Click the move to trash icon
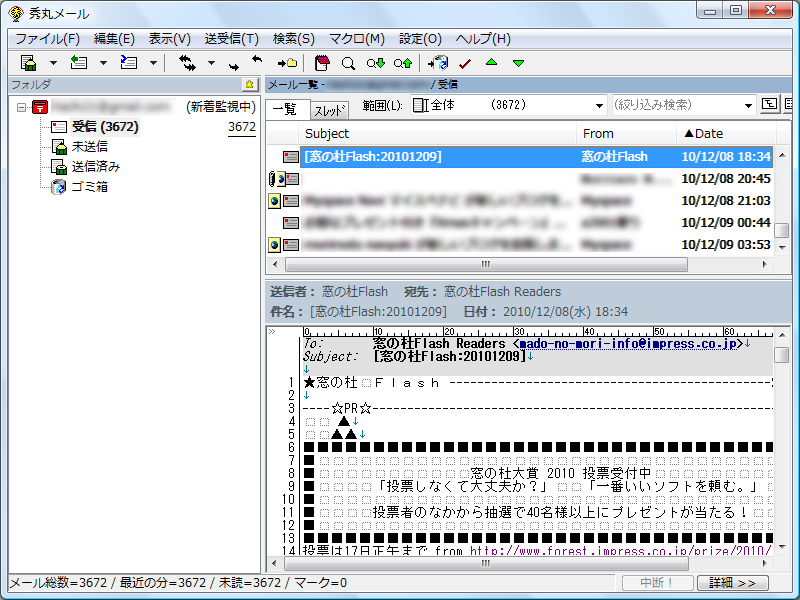This screenshot has height=600, width=800. pos(438,63)
